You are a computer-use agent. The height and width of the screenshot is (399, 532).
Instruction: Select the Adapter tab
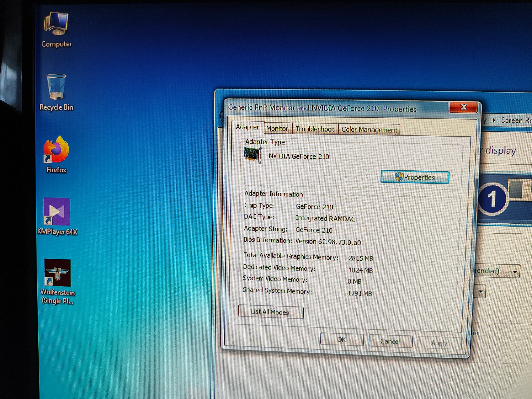coord(247,127)
